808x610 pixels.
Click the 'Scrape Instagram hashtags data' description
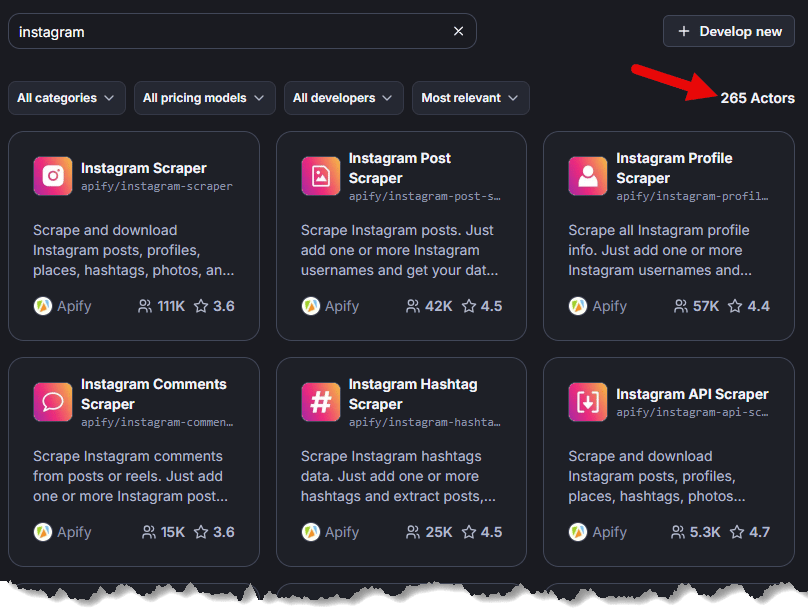click(x=398, y=477)
